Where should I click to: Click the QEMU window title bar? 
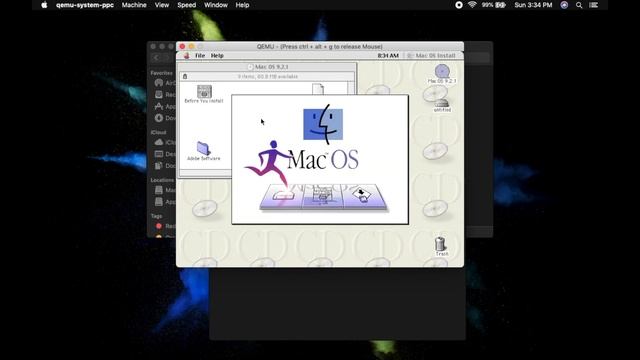click(x=320, y=46)
